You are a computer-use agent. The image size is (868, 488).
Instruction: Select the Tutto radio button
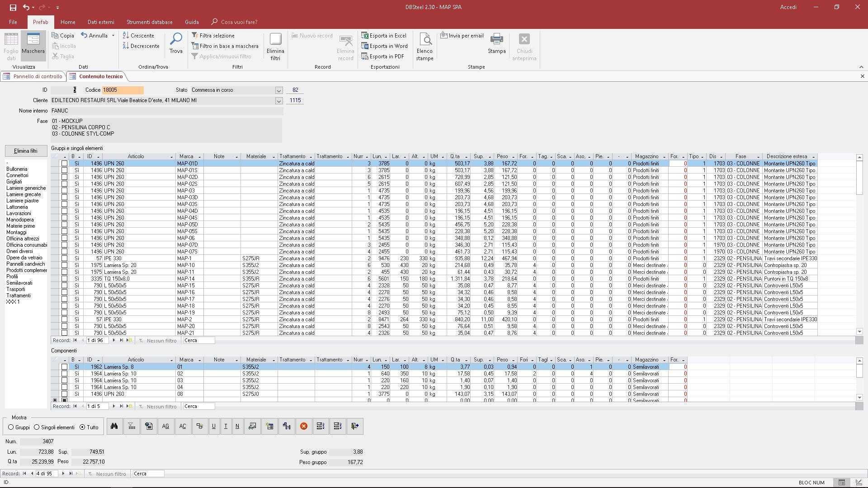pos(82,427)
